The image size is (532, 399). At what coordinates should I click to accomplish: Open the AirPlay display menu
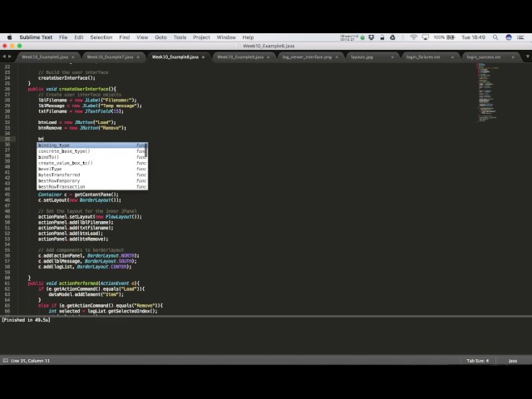[425, 37]
